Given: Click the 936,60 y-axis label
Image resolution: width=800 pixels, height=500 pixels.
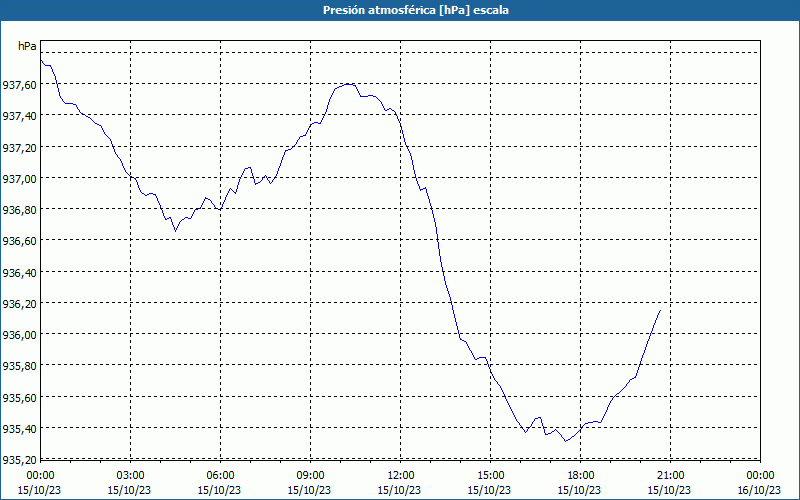Looking at the screenshot, I should (x=20, y=241).
